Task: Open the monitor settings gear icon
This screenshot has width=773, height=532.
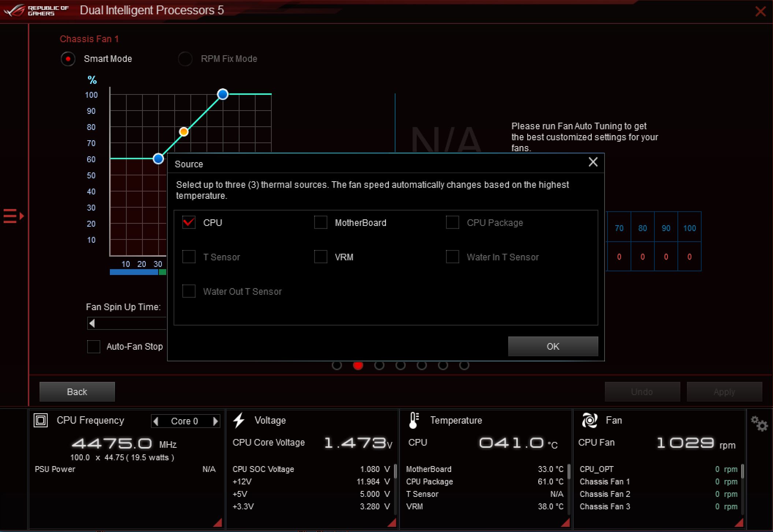Action: (x=759, y=424)
